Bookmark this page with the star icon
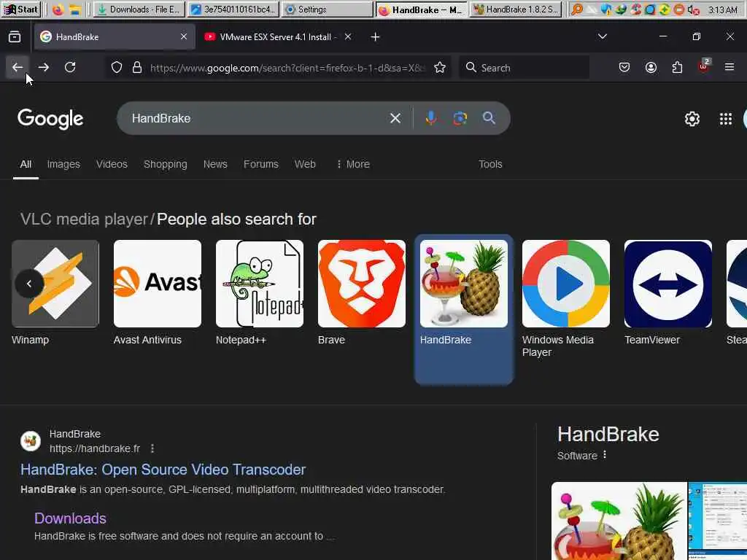747x560 pixels. pyautogui.click(x=440, y=68)
